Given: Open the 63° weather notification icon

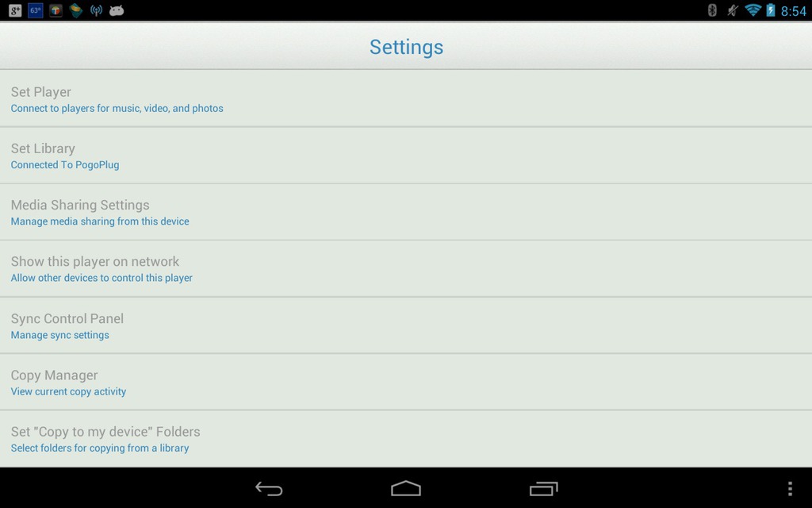Looking at the screenshot, I should [x=35, y=10].
